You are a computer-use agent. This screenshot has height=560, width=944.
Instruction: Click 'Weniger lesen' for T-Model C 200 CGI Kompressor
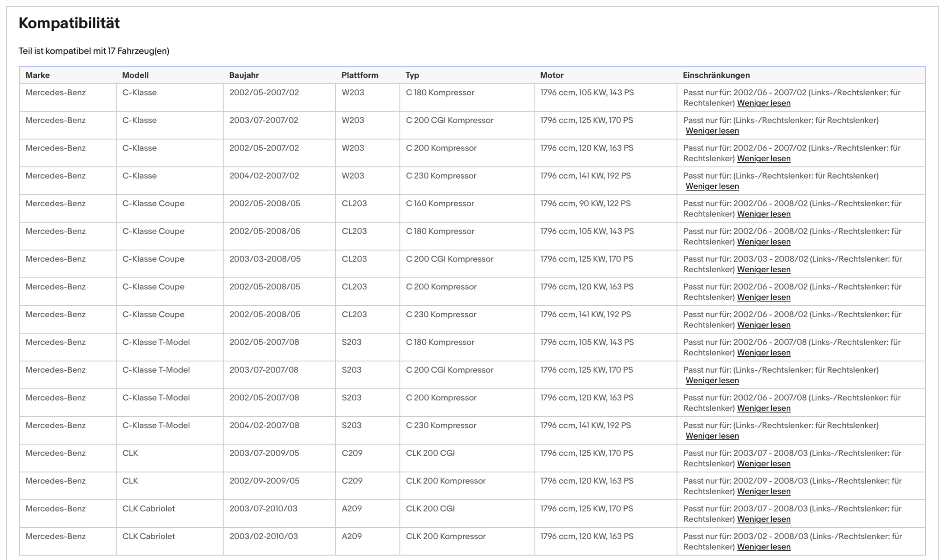click(x=712, y=380)
